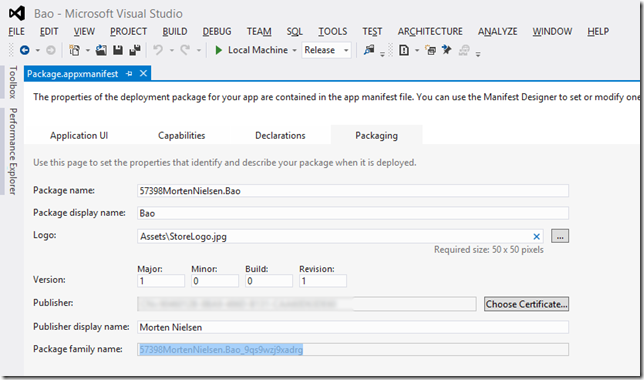Click the Minor version field
644x380 pixels.
pyautogui.click(x=215, y=281)
